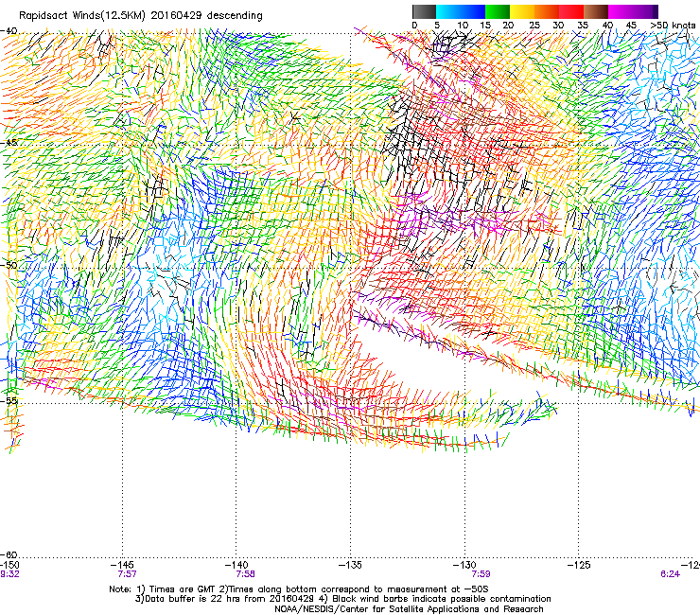Viewport: 700px width, 615px height.
Task: Click the '-145' longitude axis label
Action: coord(122,565)
